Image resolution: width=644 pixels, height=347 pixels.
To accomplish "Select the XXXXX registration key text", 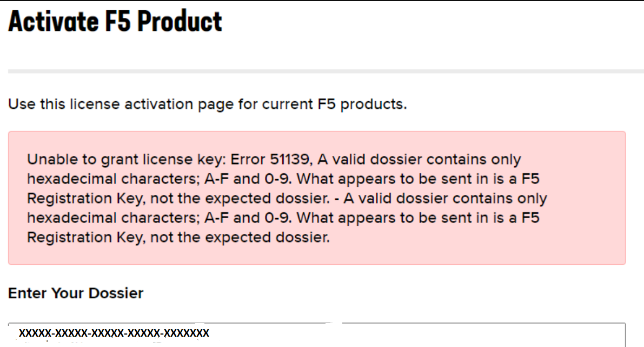I will pos(114,333).
